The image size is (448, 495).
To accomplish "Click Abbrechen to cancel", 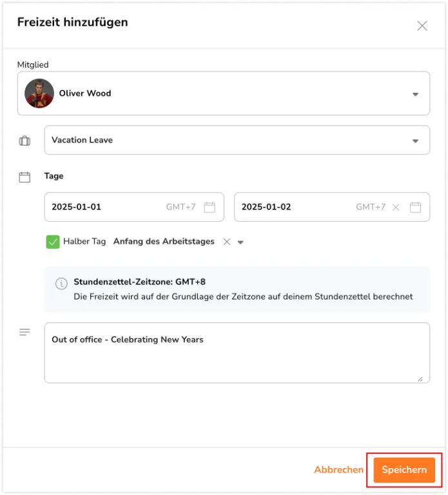I will pos(338,470).
